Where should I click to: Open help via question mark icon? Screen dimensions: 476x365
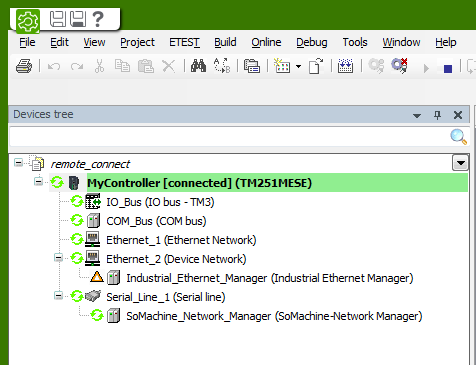(x=98, y=19)
